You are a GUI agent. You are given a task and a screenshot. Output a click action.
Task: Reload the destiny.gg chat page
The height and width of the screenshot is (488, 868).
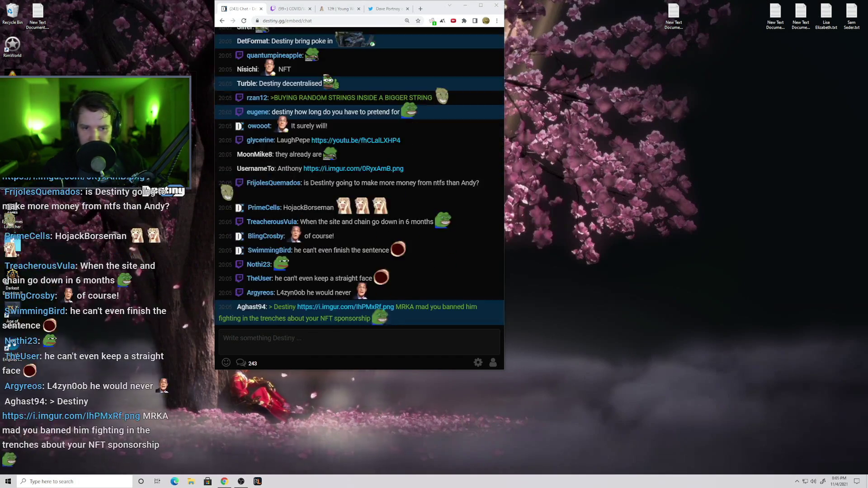pos(244,21)
